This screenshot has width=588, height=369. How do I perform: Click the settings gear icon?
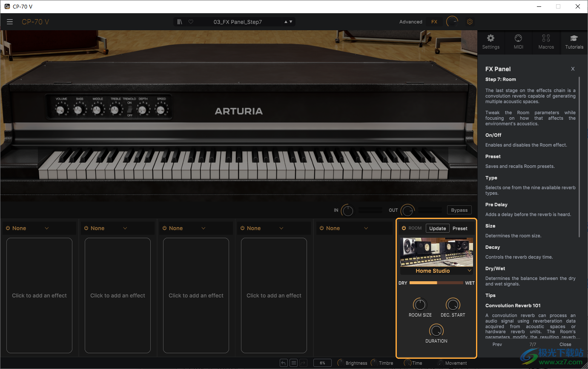[470, 21]
